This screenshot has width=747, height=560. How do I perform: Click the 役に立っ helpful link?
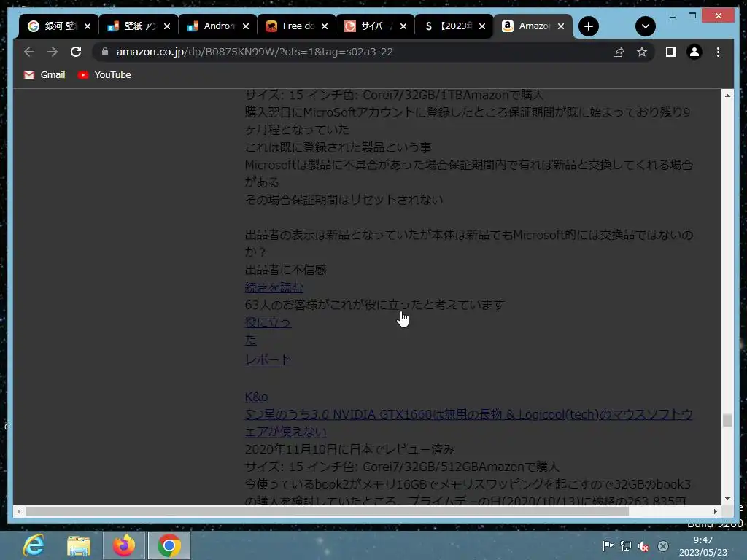pyautogui.click(x=268, y=322)
